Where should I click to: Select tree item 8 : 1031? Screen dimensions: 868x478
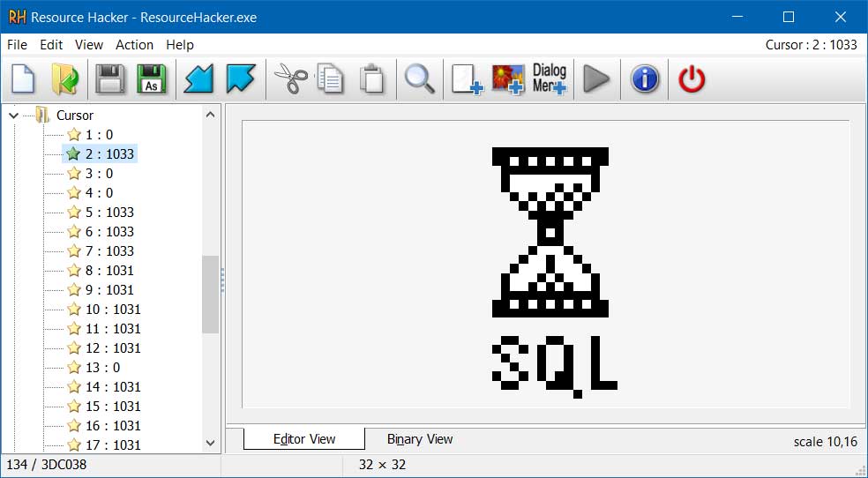tap(109, 271)
